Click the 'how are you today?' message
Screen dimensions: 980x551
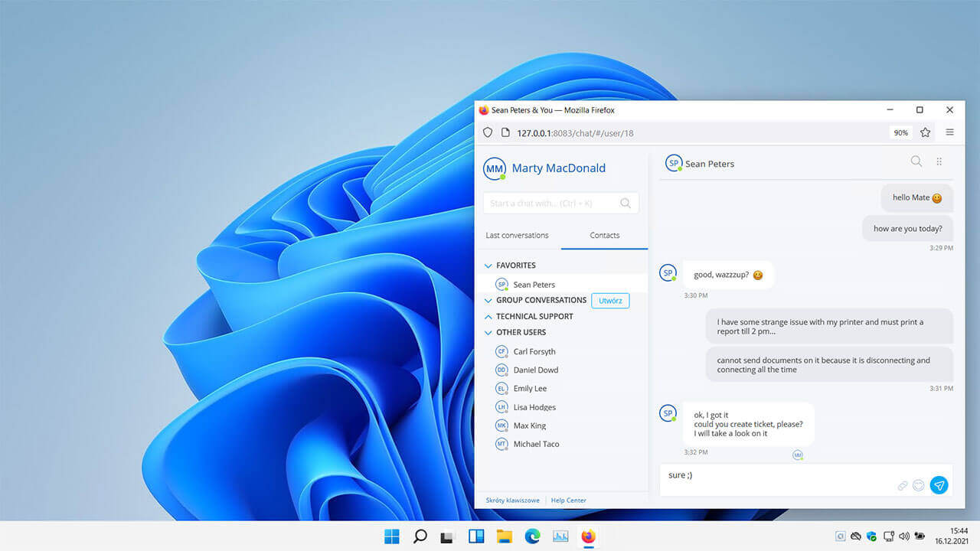tap(907, 229)
